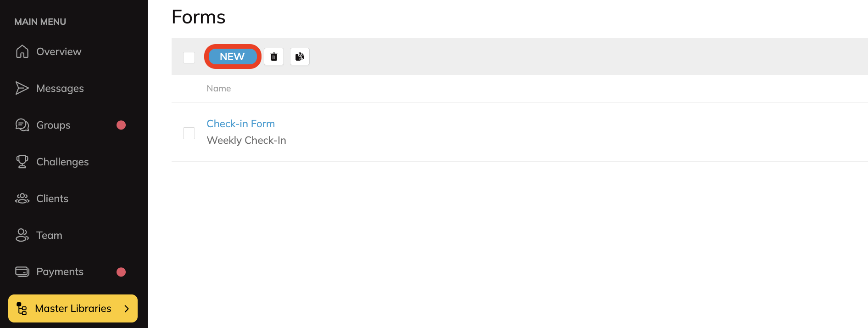This screenshot has height=328, width=868.
Task: Check the Check-in Form row checkbox
Action: [x=189, y=133]
